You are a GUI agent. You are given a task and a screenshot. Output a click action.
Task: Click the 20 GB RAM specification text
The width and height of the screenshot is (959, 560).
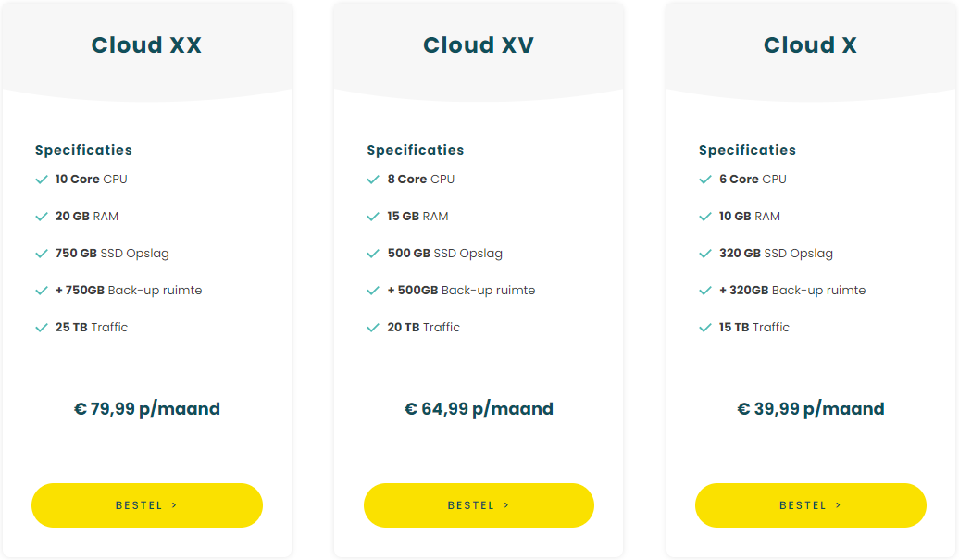click(87, 217)
